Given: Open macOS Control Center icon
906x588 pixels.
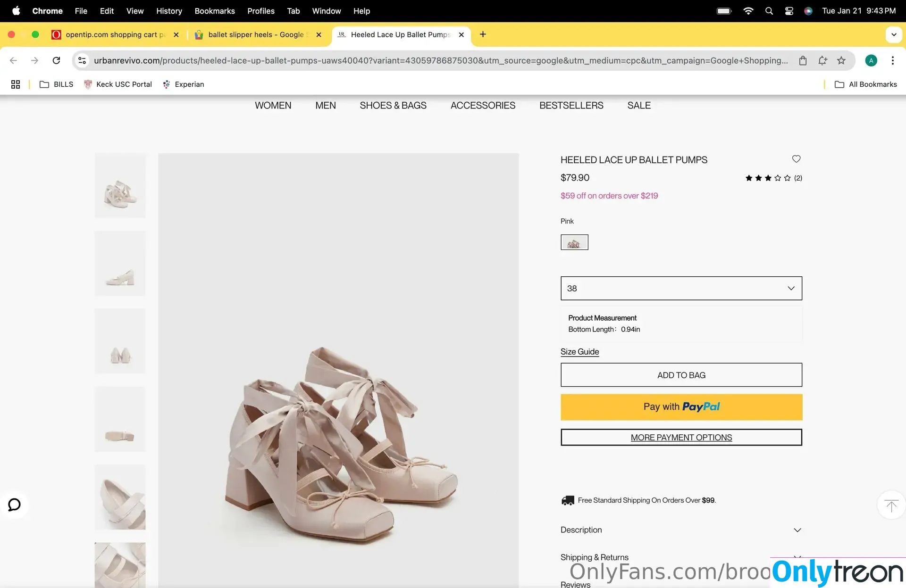Looking at the screenshot, I should click(789, 11).
